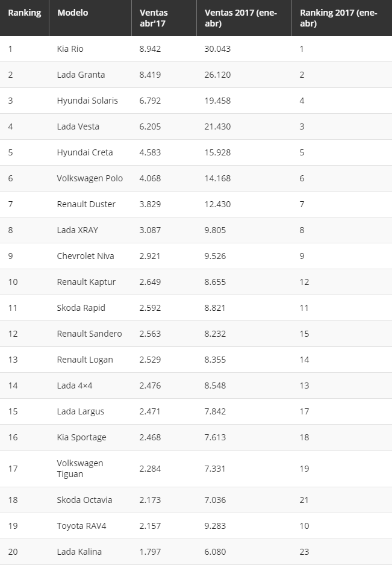Click the Ranking column header
This screenshot has width=392, height=565.
25,13
